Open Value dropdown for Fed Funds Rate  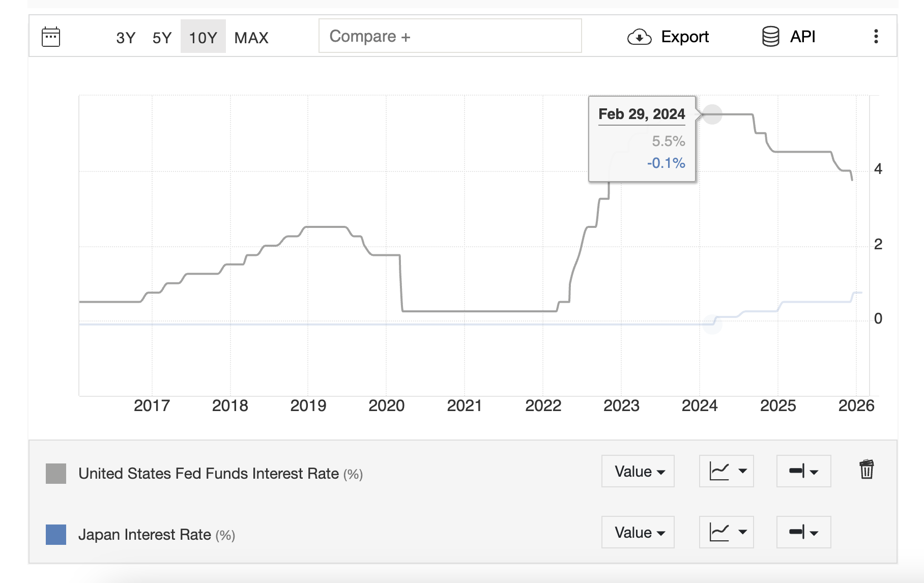pos(638,471)
